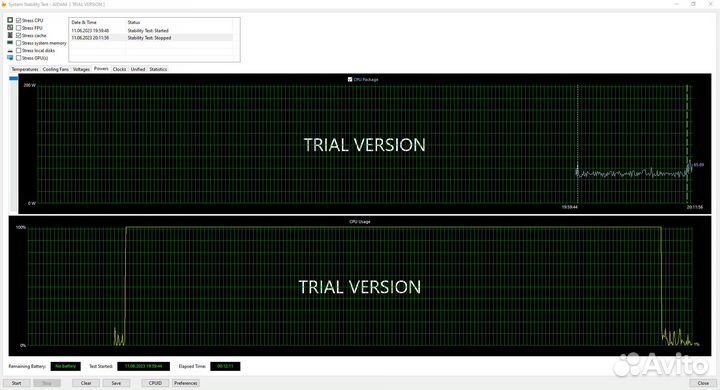
Task: Click the Clear button
Action: pos(86,383)
